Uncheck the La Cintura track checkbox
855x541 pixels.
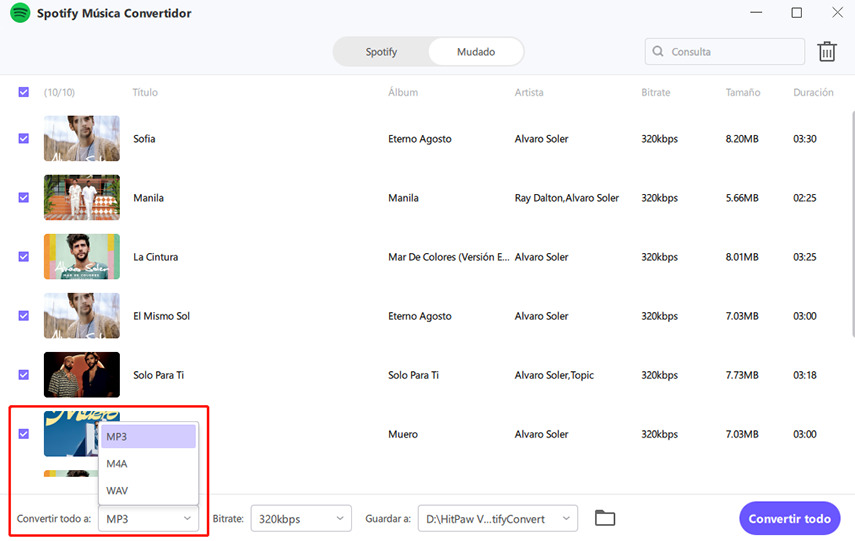pyautogui.click(x=23, y=256)
